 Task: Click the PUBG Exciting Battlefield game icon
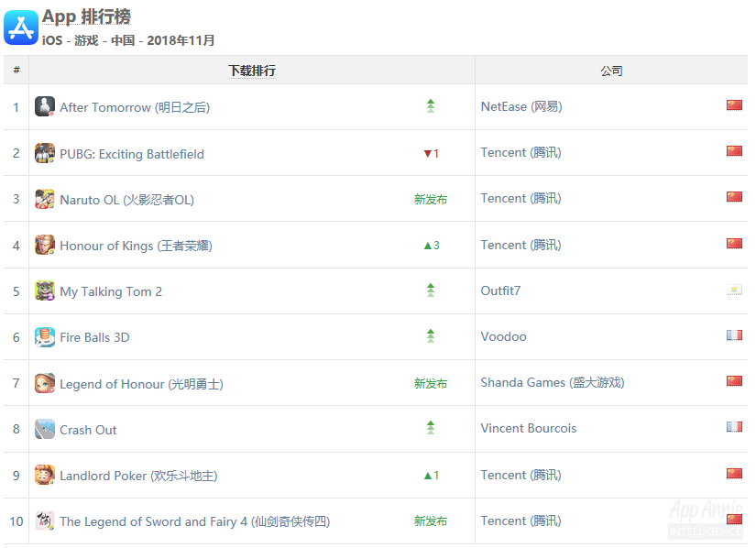pyautogui.click(x=45, y=153)
